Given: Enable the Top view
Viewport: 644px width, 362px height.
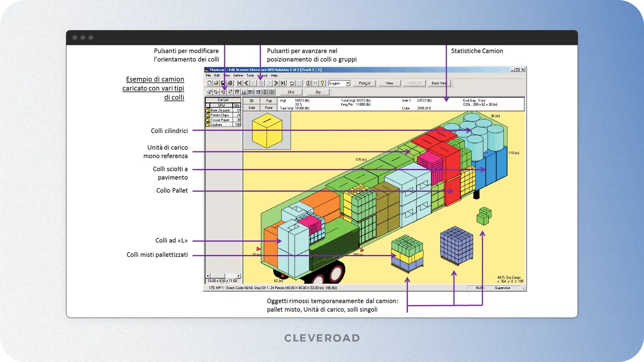Looking at the screenshot, I should tap(269, 101).
